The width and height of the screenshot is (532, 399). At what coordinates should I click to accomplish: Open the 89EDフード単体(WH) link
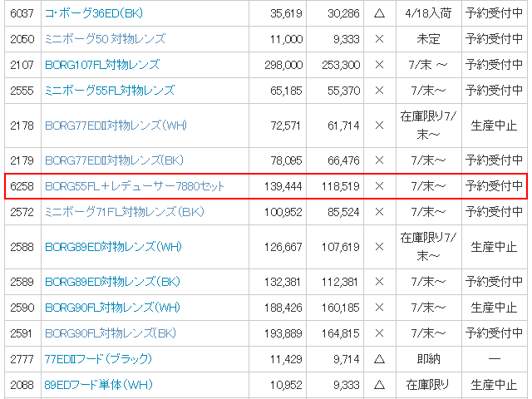pos(99,385)
